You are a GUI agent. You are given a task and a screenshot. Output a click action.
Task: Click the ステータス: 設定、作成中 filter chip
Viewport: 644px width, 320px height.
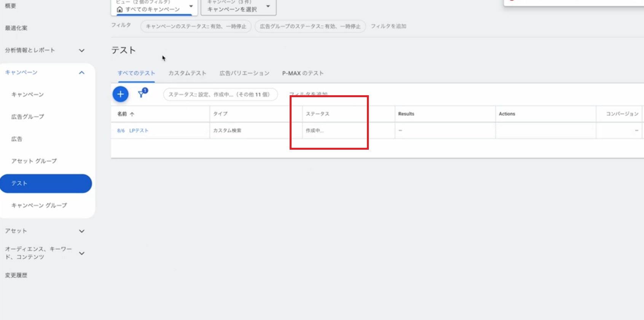pyautogui.click(x=220, y=94)
